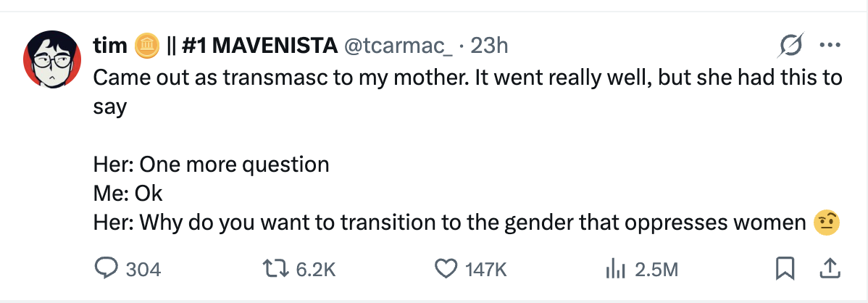This screenshot has width=868, height=303.
Task: Open the view analytics bar chart icon
Action: [614, 269]
